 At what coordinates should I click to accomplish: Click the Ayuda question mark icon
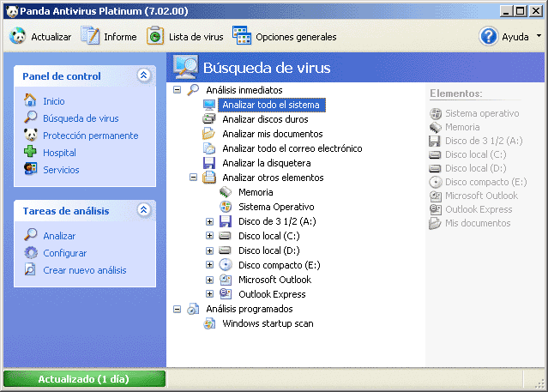488,36
